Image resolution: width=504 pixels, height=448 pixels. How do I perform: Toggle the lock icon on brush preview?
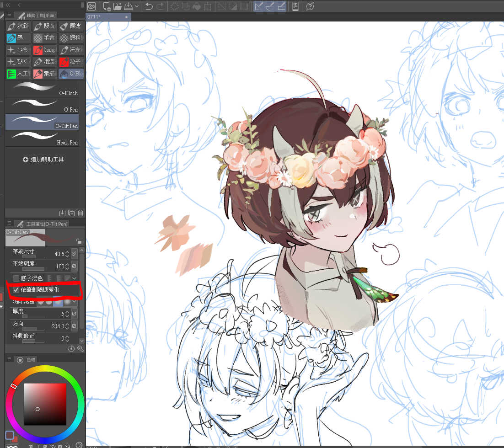79,241
